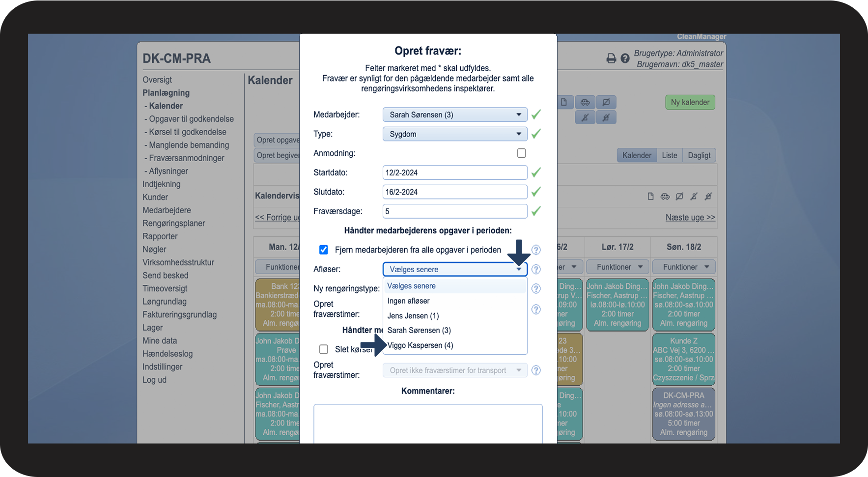Uncheck Fjern medarbejderen fra alle opgaver
868x477 pixels.
(324, 250)
